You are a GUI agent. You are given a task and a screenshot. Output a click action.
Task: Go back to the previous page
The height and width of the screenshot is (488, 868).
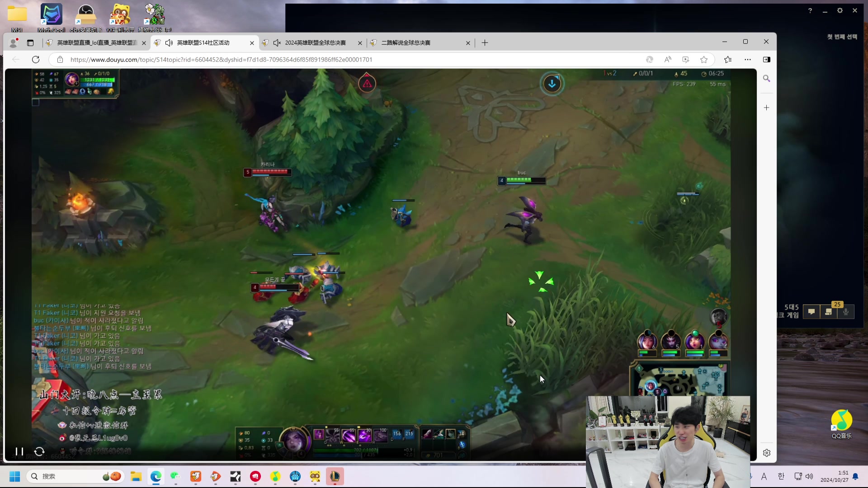click(16, 60)
